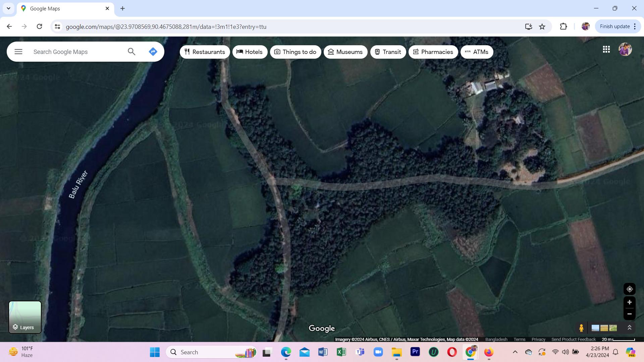This screenshot has height=362, width=644.
Task: Zoom out of the map
Action: [630, 314]
